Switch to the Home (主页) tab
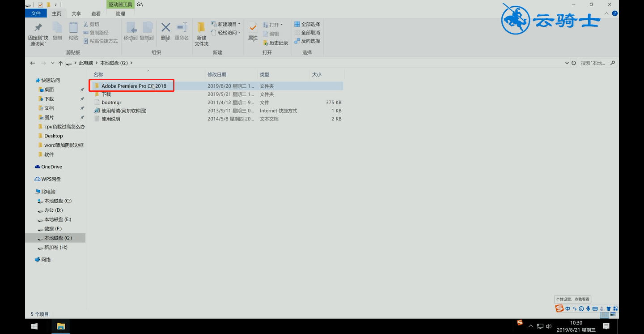The image size is (644, 334). point(56,13)
